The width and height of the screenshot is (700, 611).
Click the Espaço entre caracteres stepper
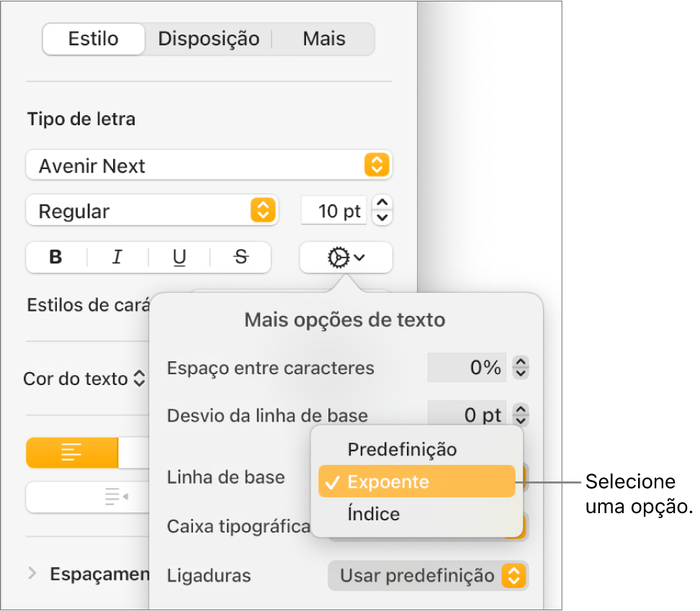point(521,368)
